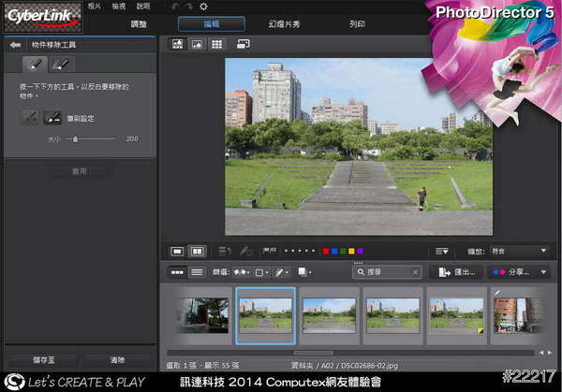
Task: Toggle single-image view mode below the photo
Action: 177,251
